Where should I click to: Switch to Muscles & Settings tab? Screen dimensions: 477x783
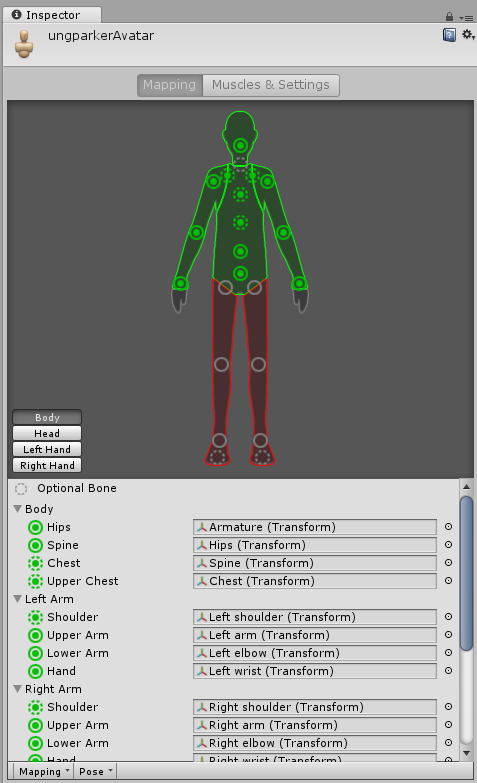pyautogui.click(x=271, y=85)
